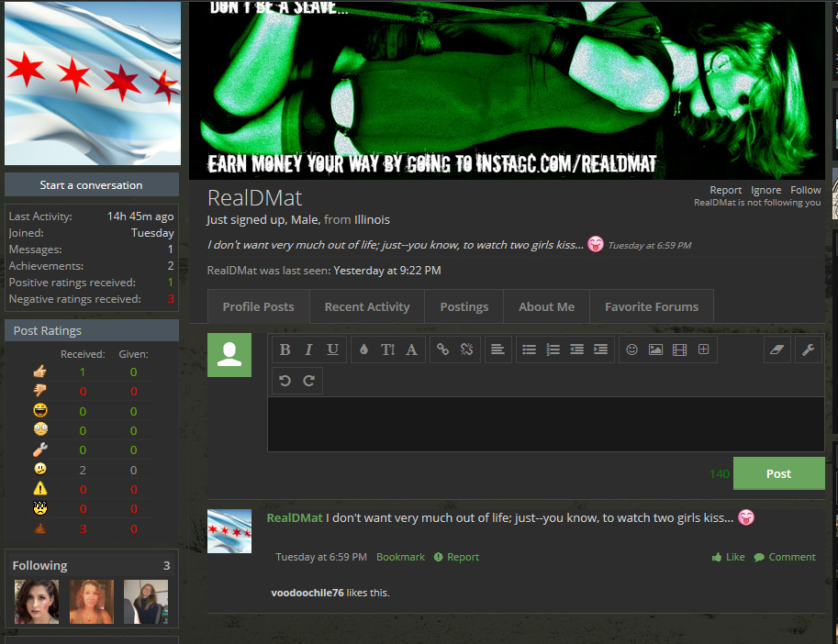Open the insert-more plus icon
Screen dimensions: 838x644
(703, 350)
